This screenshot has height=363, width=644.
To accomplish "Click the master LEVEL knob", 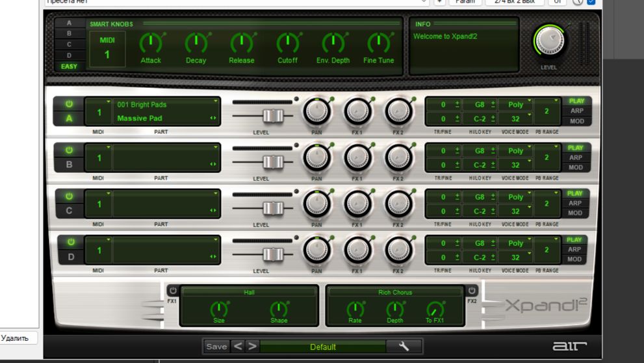I will pyautogui.click(x=550, y=41).
